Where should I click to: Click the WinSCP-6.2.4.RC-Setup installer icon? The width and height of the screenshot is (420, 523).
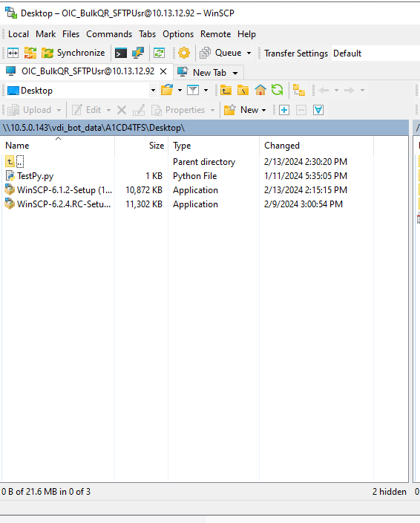[10, 204]
